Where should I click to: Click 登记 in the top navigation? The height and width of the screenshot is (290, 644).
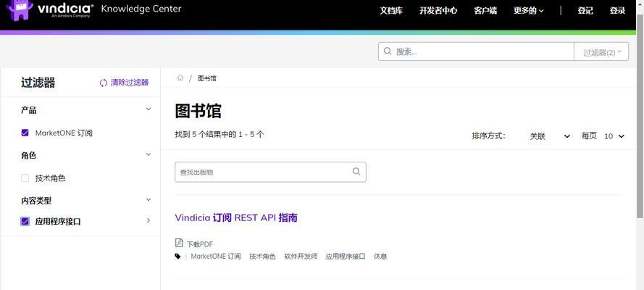pos(585,11)
